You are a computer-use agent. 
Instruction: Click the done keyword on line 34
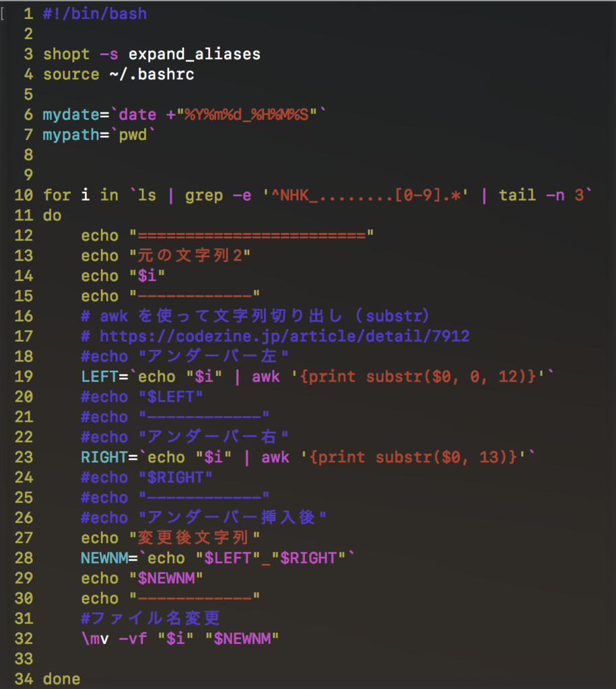pos(61,680)
